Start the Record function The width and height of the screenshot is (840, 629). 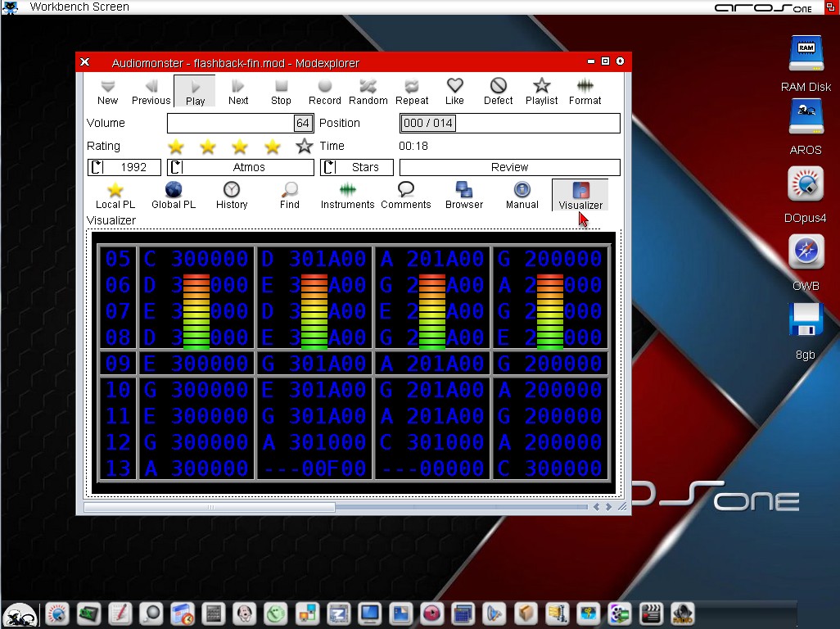tap(324, 91)
